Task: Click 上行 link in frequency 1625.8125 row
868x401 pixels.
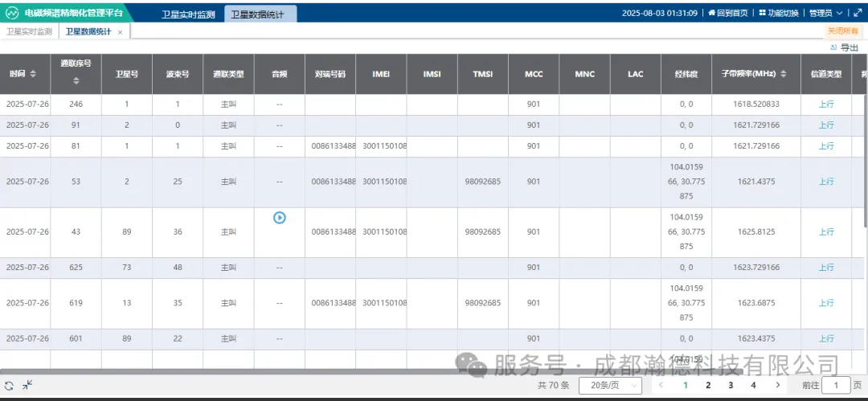Action: tap(826, 232)
